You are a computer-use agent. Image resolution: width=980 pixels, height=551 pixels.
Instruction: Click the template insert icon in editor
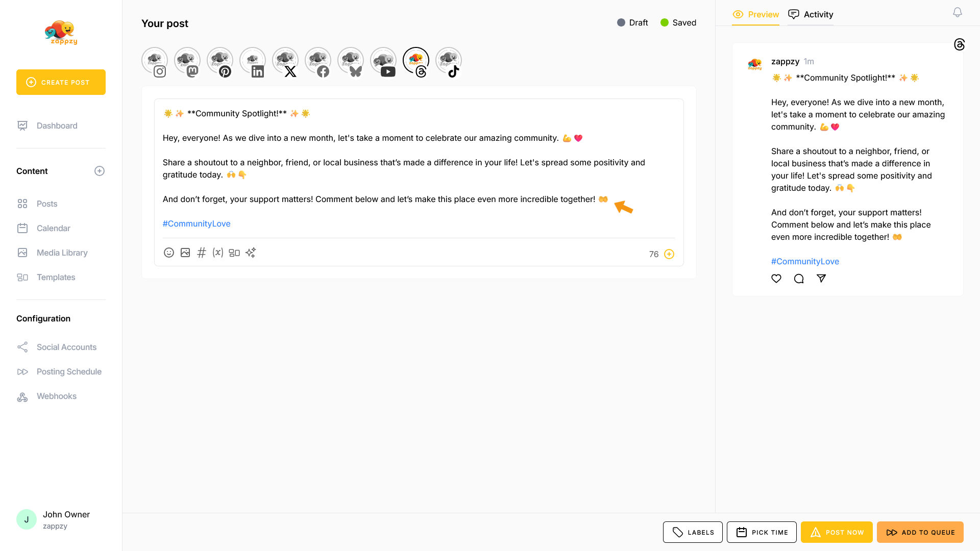point(234,253)
